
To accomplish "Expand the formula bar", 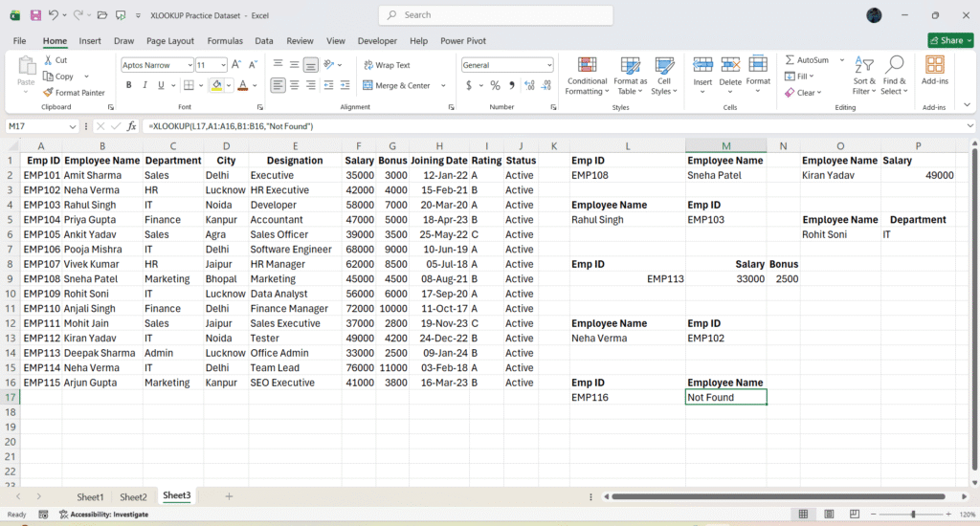I will (x=969, y=126).
